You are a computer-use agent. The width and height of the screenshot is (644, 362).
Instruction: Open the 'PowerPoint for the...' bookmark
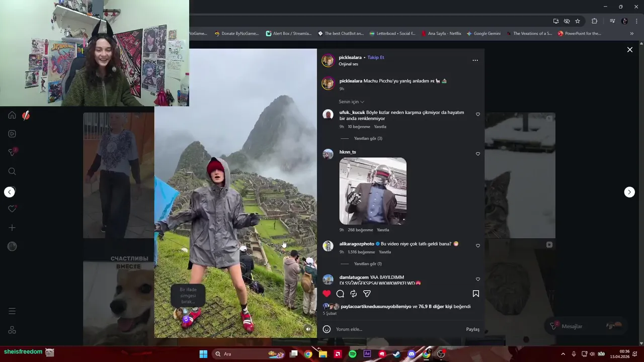coord(579,34)
